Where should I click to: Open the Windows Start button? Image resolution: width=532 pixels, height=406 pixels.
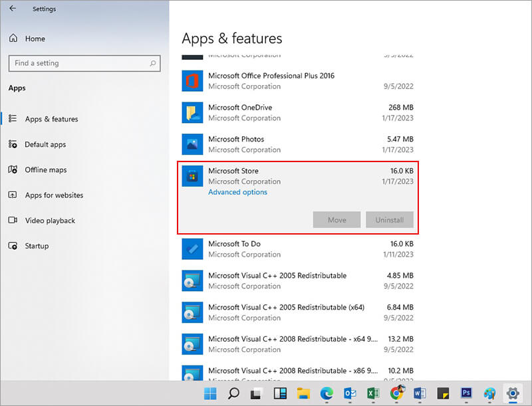[210, 393]
